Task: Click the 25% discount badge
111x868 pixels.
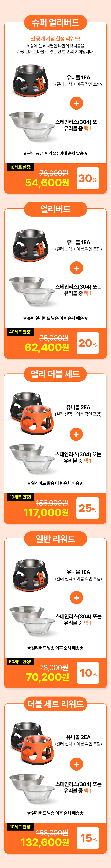Action: click(x=88, y=508)
